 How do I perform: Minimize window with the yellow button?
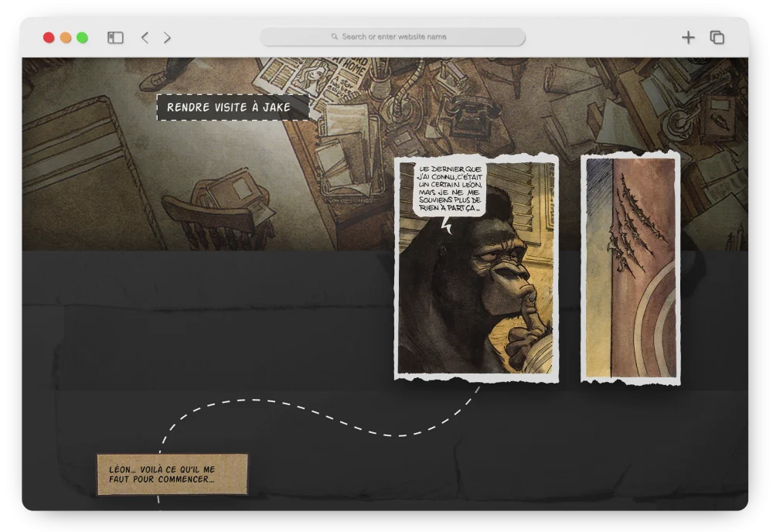pyautogui.click(x=66, y=37)
